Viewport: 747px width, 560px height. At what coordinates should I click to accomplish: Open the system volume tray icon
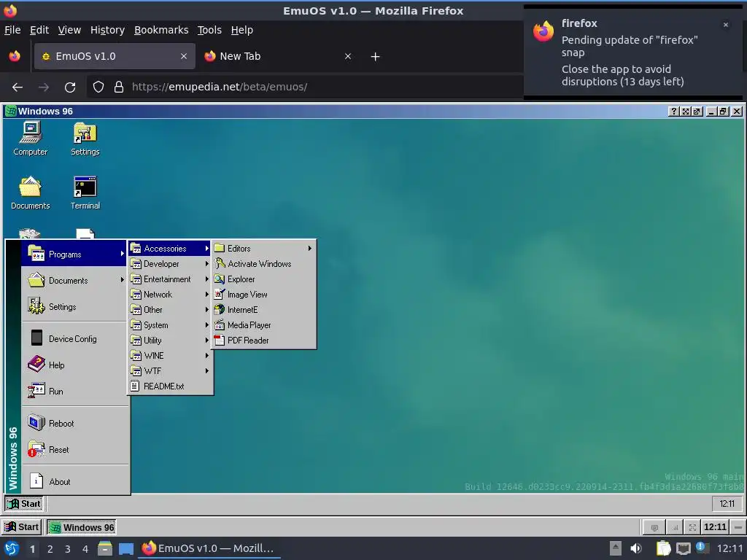[x=636, y=548]
